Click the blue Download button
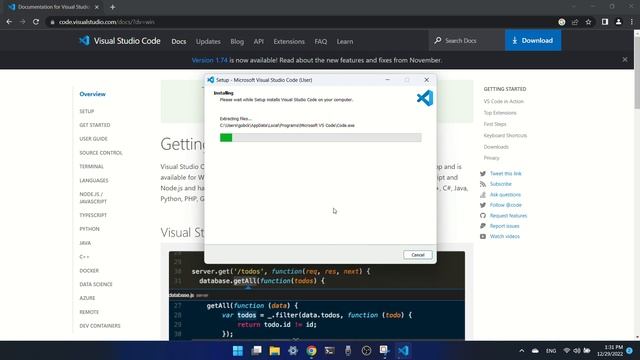The width and height of the screenshot is (640, 360). point(533,40)
